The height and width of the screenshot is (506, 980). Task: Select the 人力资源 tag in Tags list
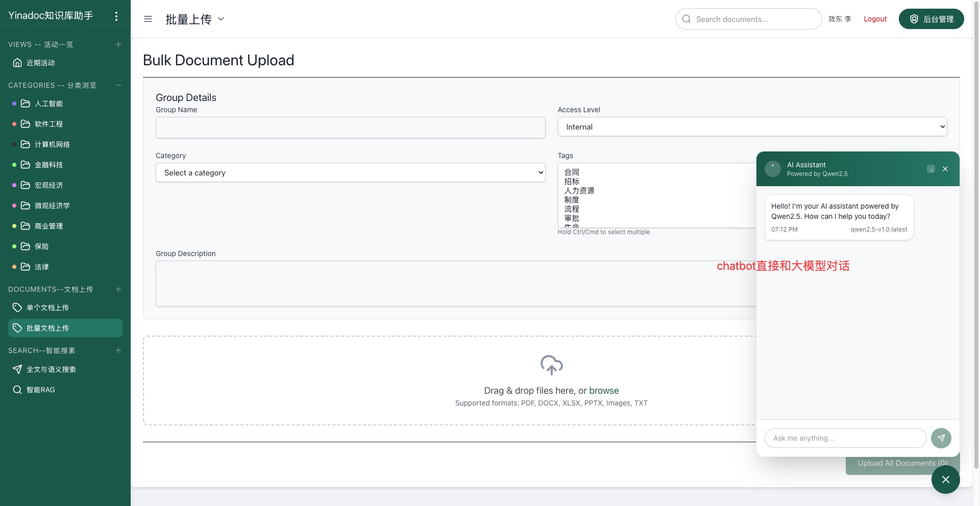tap(579, 191)
